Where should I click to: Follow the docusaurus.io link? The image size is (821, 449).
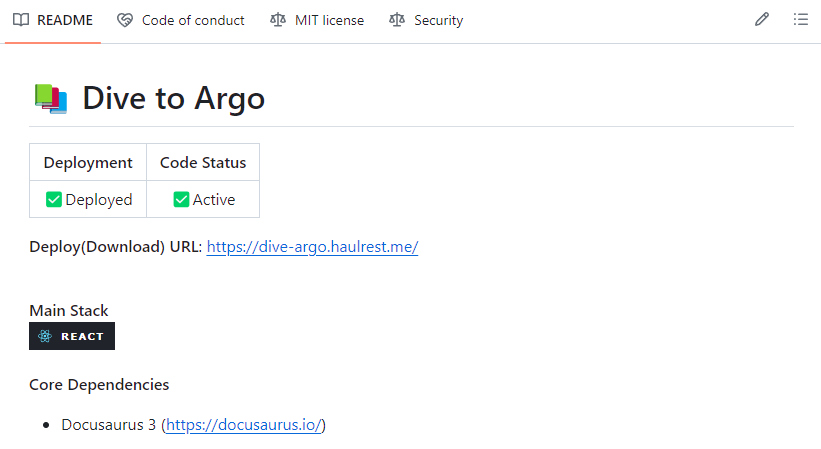(x=243, y=425)
